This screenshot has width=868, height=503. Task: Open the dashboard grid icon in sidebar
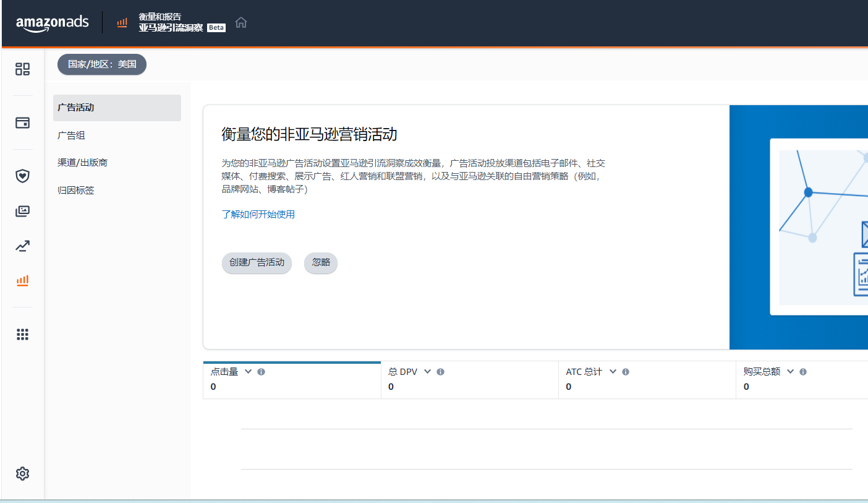point(23,69)
